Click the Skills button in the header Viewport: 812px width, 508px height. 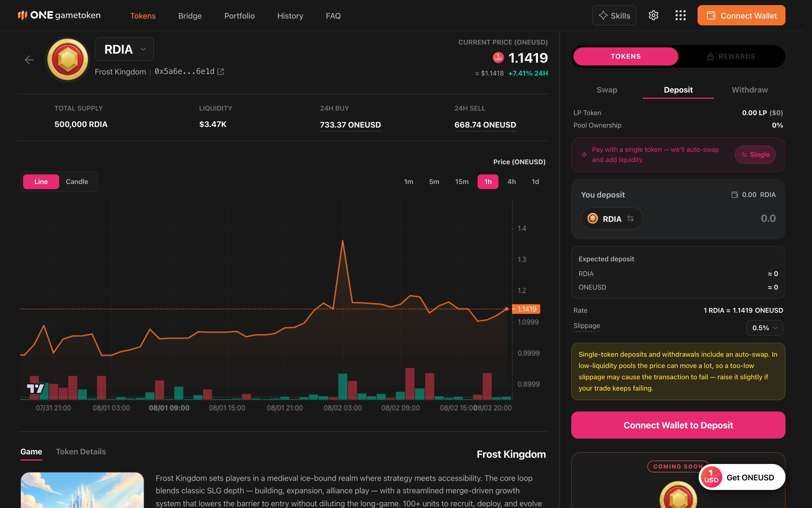pos(614,16)
